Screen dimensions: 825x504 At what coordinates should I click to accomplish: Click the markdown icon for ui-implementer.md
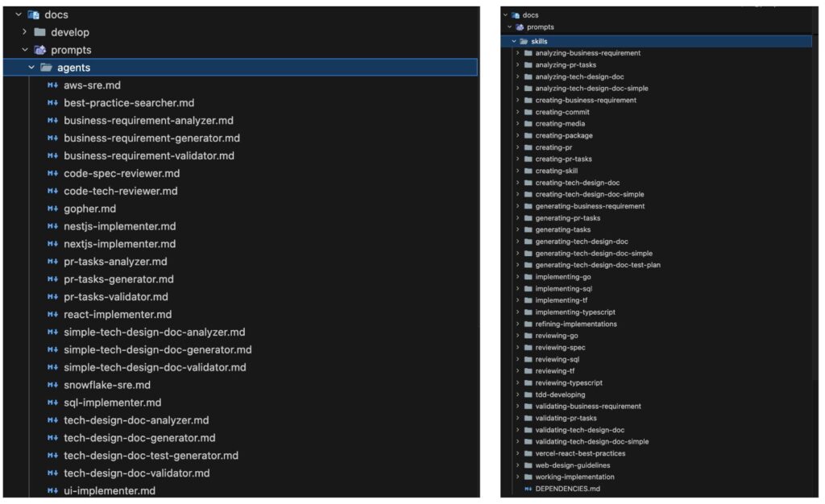tap(52, 490)
